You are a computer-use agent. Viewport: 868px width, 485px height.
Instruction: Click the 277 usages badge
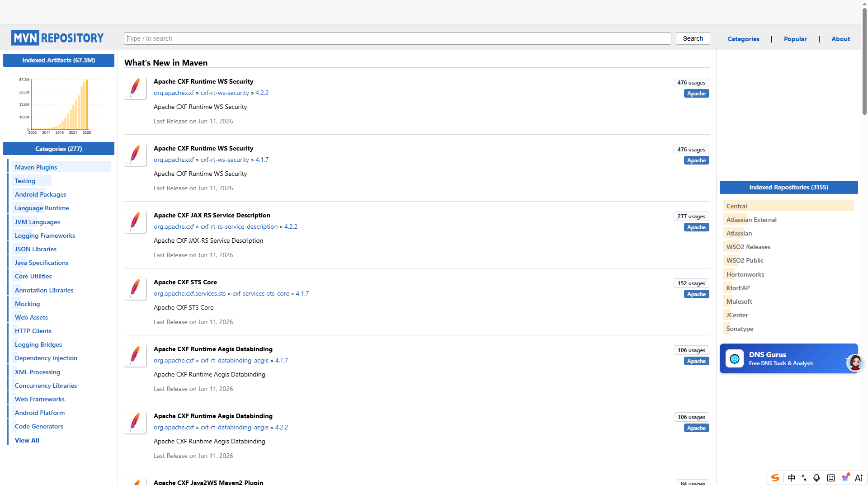tap(691, 217)
